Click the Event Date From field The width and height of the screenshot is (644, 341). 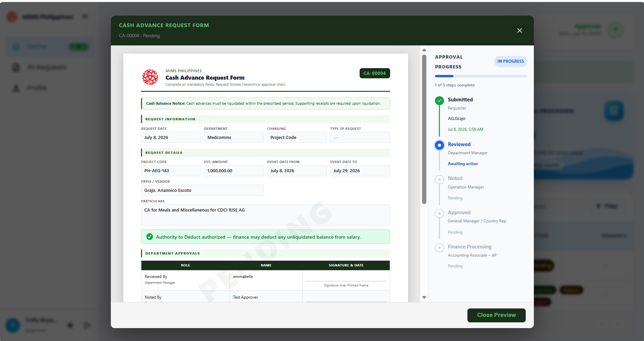tap(297, 170)
